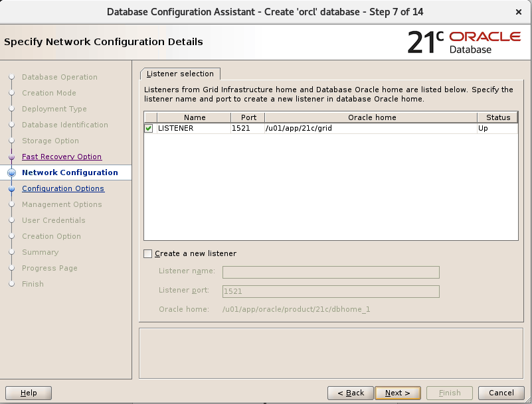Enable the Create a new listener checkbox

pos(149,253)
